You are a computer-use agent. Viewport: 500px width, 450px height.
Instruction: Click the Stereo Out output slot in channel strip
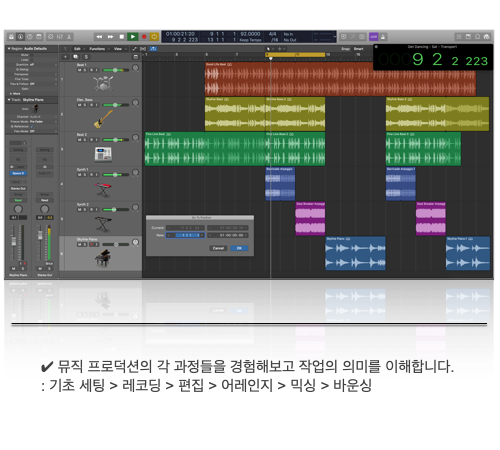coord(18,188)
